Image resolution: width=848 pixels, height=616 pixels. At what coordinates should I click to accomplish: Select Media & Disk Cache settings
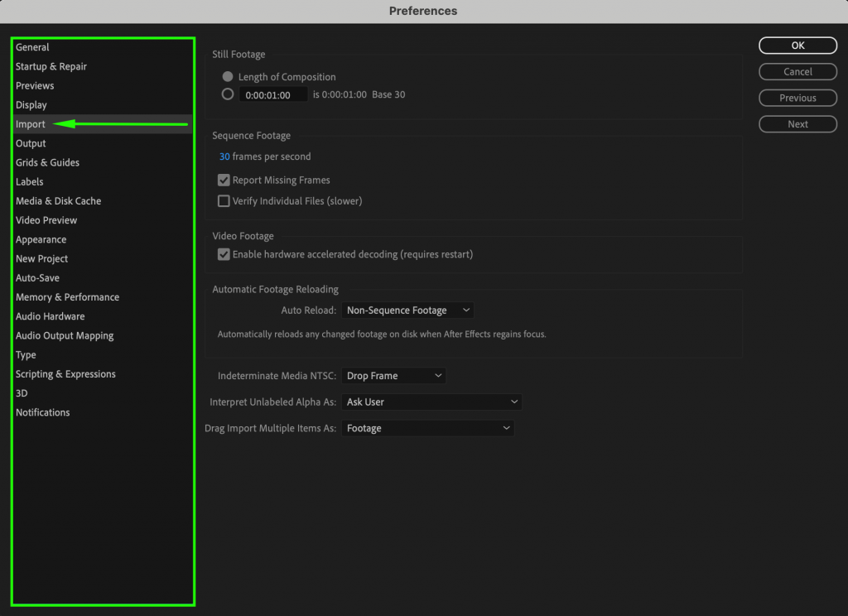(58, 200)
